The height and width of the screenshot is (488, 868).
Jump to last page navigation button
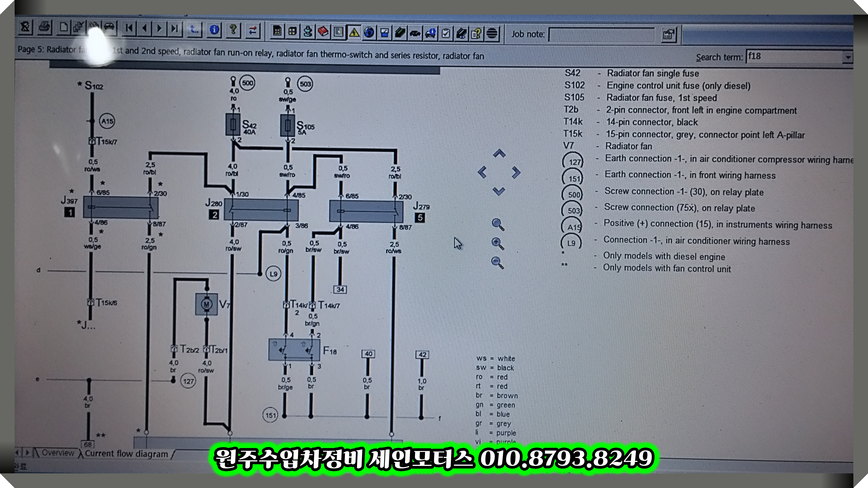click(x=174, y=29)
